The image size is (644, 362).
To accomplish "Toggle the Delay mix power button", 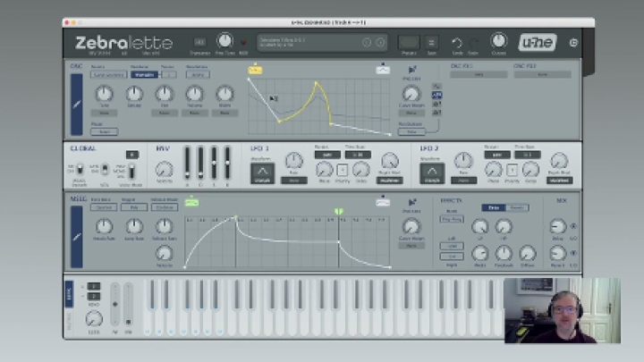I will 573,226.
